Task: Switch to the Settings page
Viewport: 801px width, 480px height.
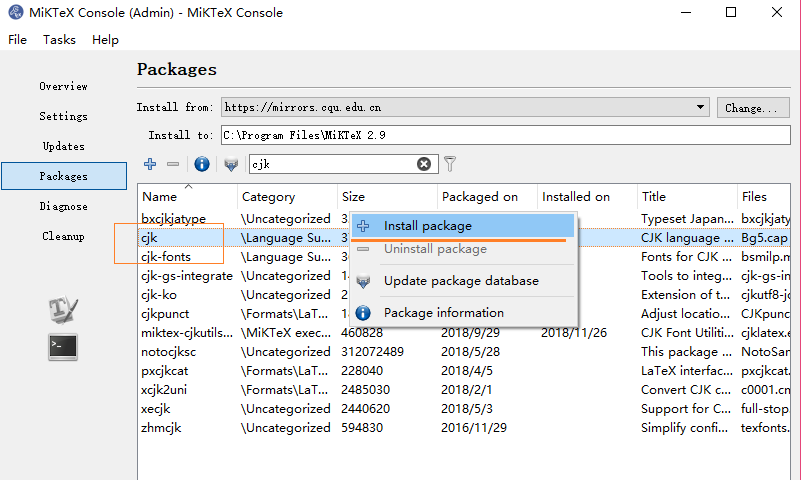Action: [63, 116]
